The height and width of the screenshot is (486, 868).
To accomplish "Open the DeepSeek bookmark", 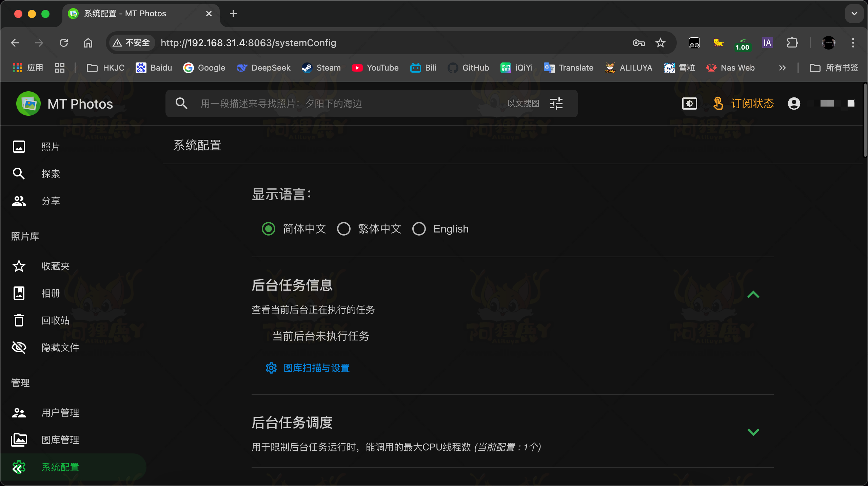I will (263, 68).
